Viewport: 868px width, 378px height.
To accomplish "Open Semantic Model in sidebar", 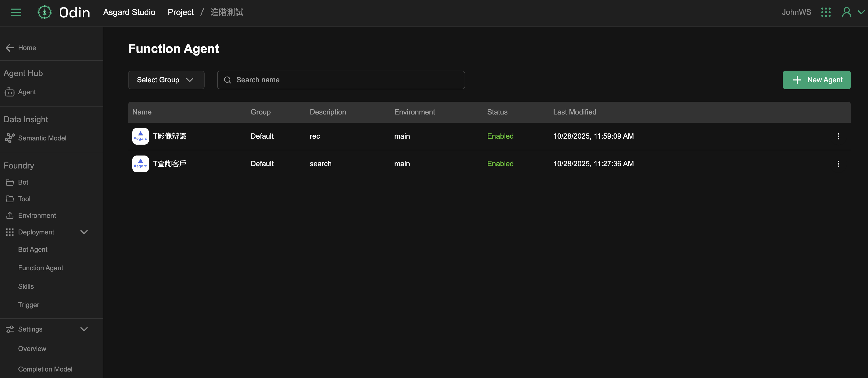I will click(x=42, y=138).
